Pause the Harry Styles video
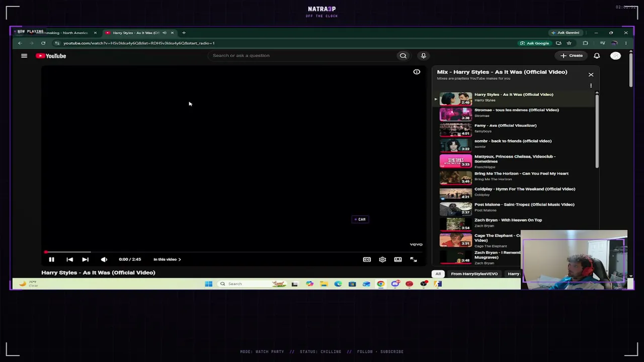This screenshot has width=644, height=362. pyautogui.click(x=51, y=259)
